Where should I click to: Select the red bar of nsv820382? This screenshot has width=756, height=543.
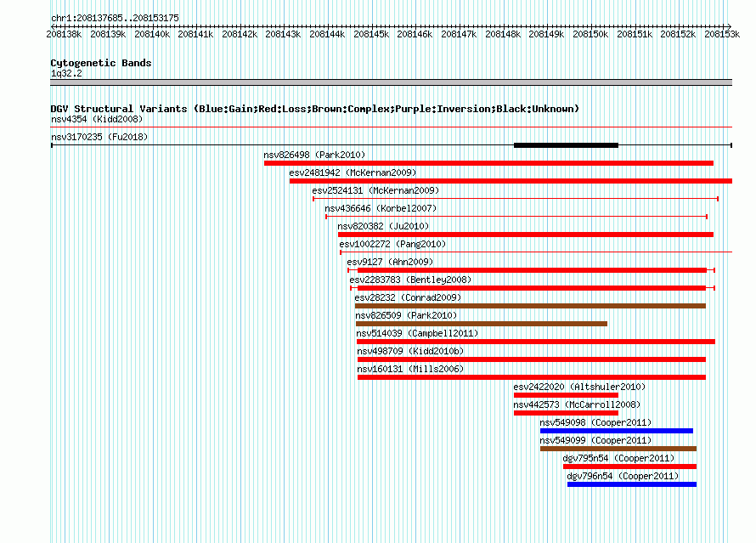coord(526,235)
